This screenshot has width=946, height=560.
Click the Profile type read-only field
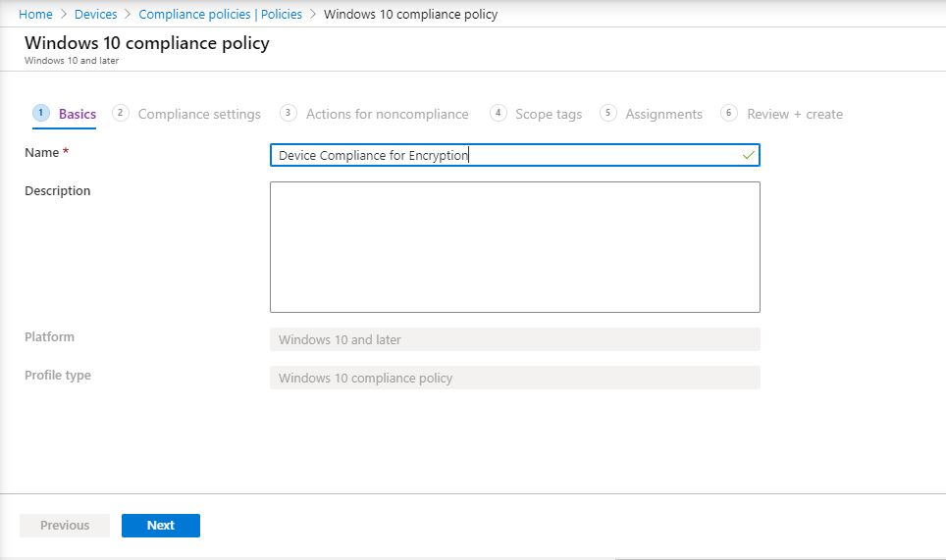click(514, 378)
